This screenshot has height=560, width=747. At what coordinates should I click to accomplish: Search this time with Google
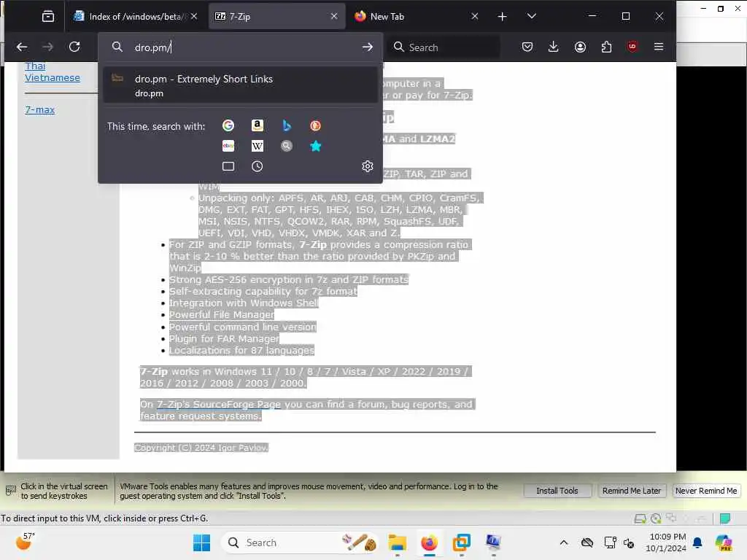[x=228, y=125]
